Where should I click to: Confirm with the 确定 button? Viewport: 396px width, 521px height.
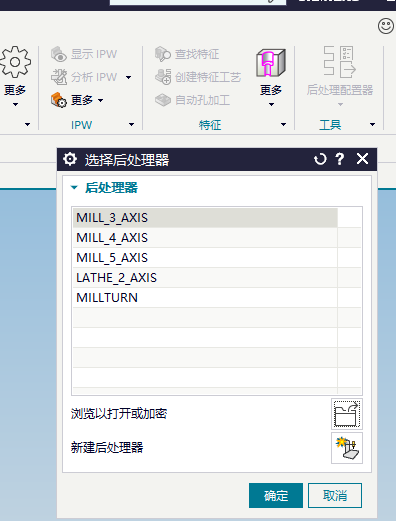coord(276,495)
